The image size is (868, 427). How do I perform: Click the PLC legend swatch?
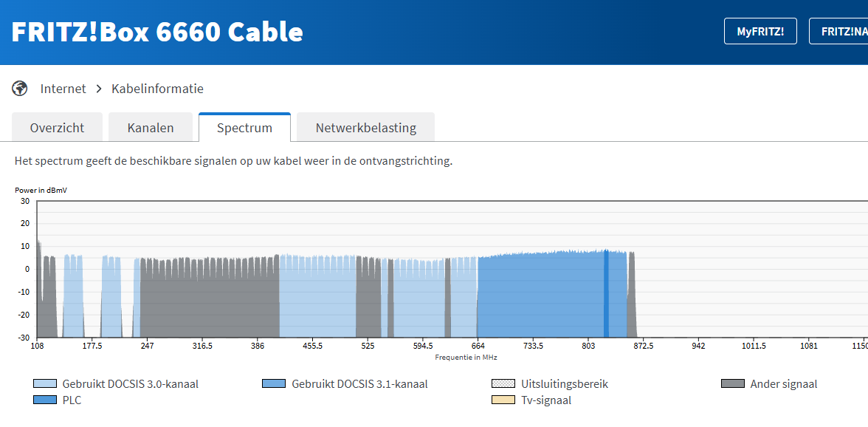pyautogui.click(x=44, y=400)
